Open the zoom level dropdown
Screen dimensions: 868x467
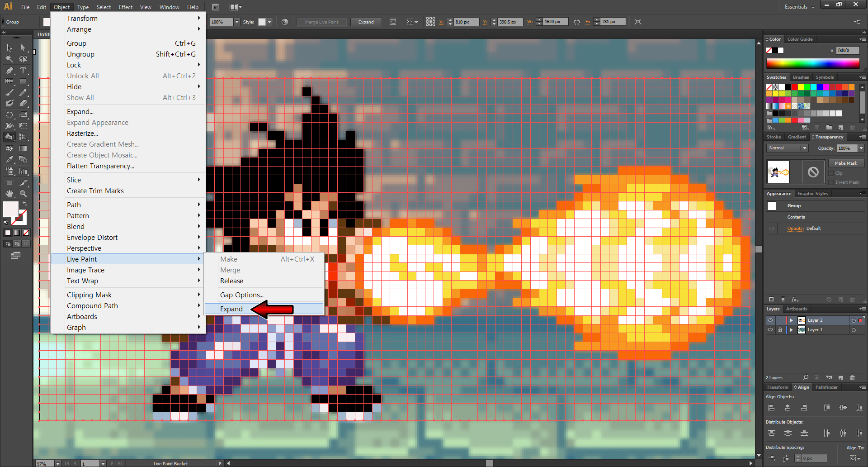point(57,463)
